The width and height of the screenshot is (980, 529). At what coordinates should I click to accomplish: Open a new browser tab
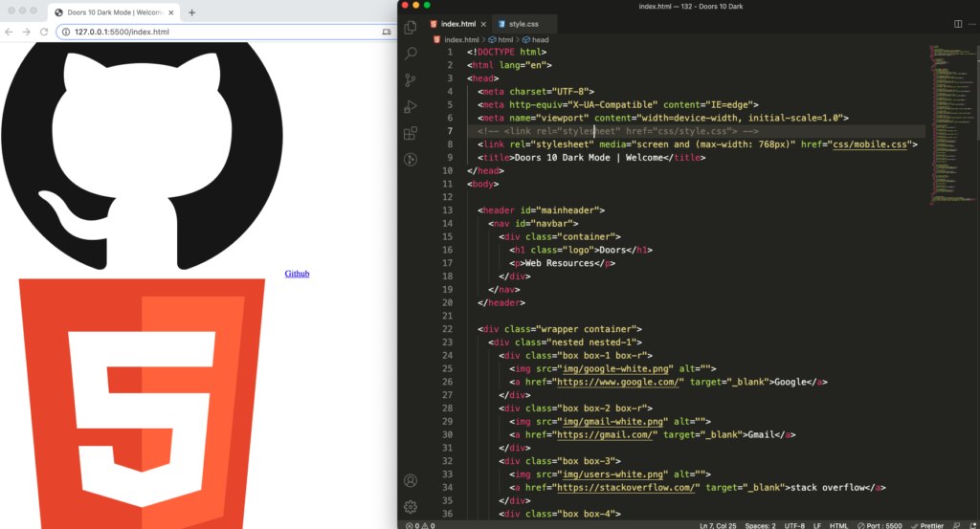[x=191, y=12]
